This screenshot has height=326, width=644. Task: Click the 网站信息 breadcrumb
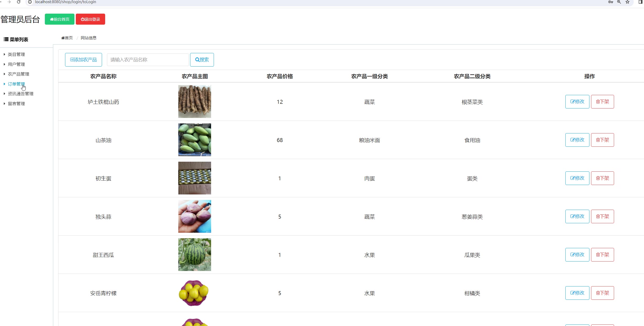tap(89, 38)
